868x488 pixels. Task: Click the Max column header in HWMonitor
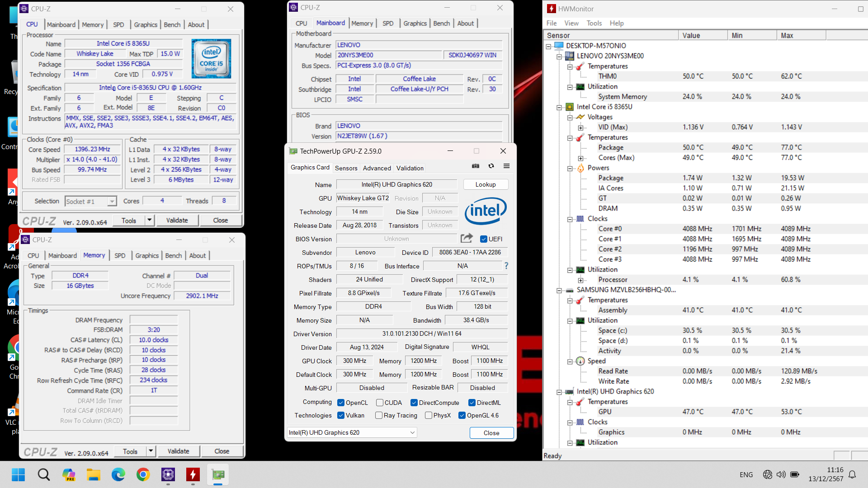pyautogui.click(x=800, y=35)
